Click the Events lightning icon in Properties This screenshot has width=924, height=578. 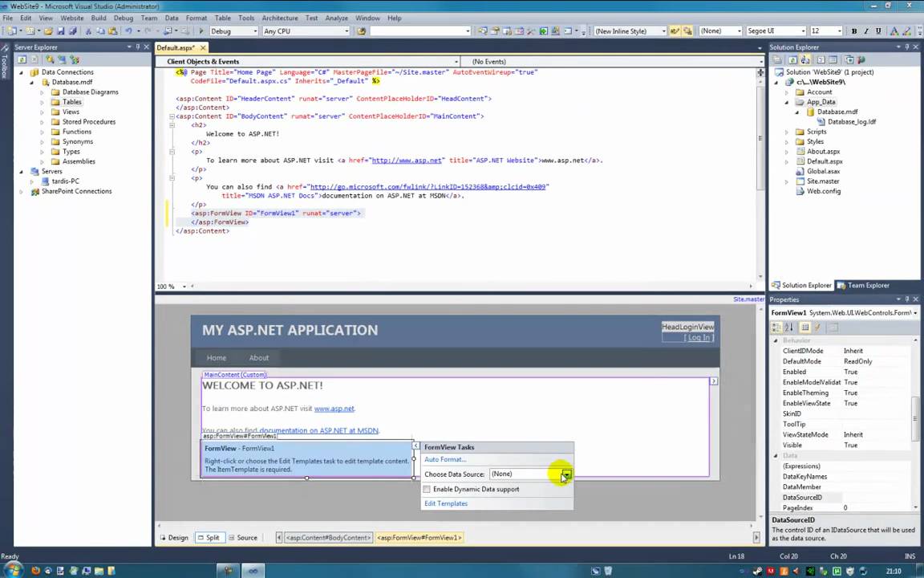[x=818, y=328]
